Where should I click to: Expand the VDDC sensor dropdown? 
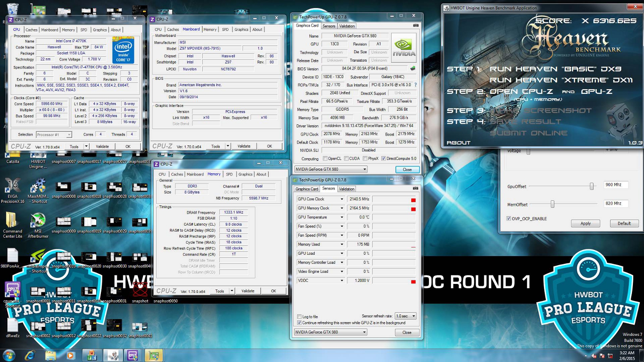tap(342, 281)
